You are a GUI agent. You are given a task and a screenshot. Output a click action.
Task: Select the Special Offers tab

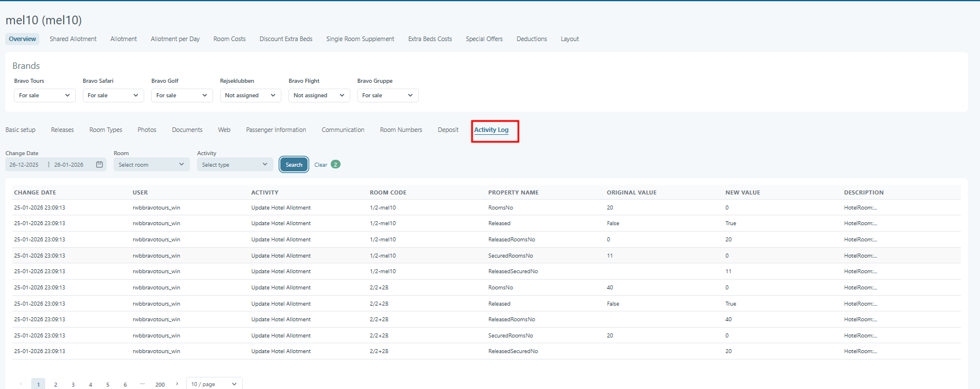[484, 39]
